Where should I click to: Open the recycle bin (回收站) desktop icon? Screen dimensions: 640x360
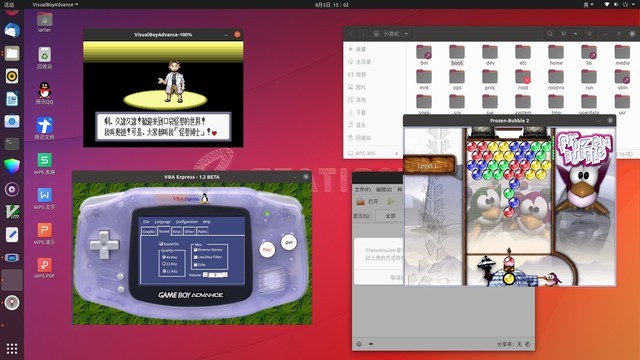[x=44, y=58]
